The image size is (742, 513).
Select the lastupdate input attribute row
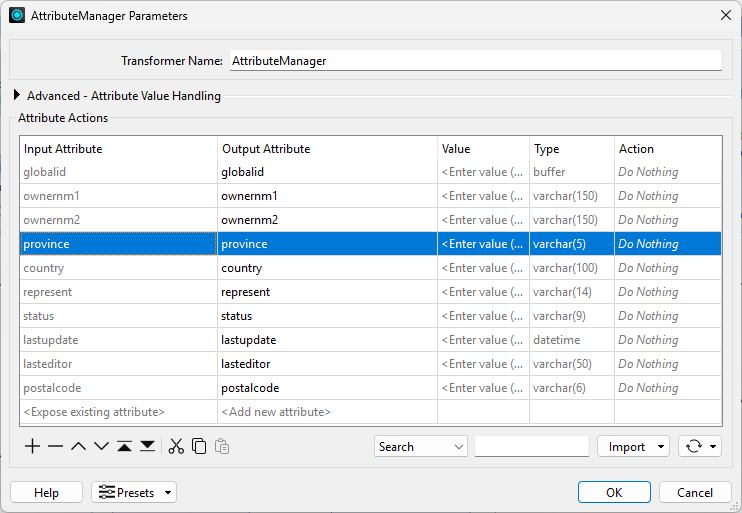pos(118,340)
